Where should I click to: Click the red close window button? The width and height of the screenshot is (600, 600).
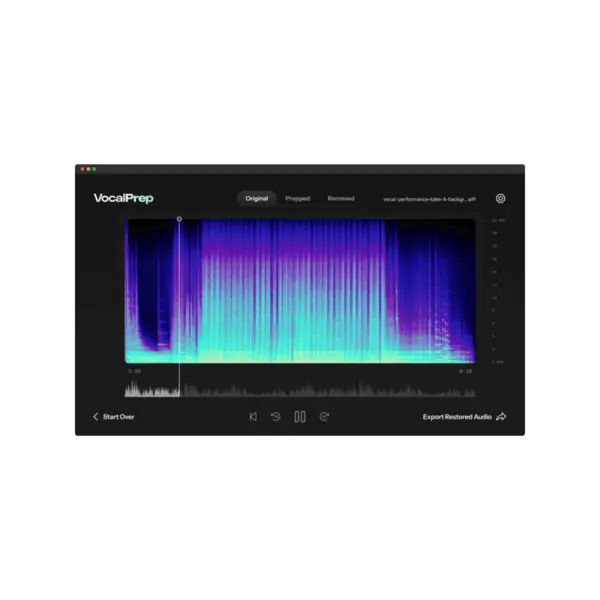82,169
